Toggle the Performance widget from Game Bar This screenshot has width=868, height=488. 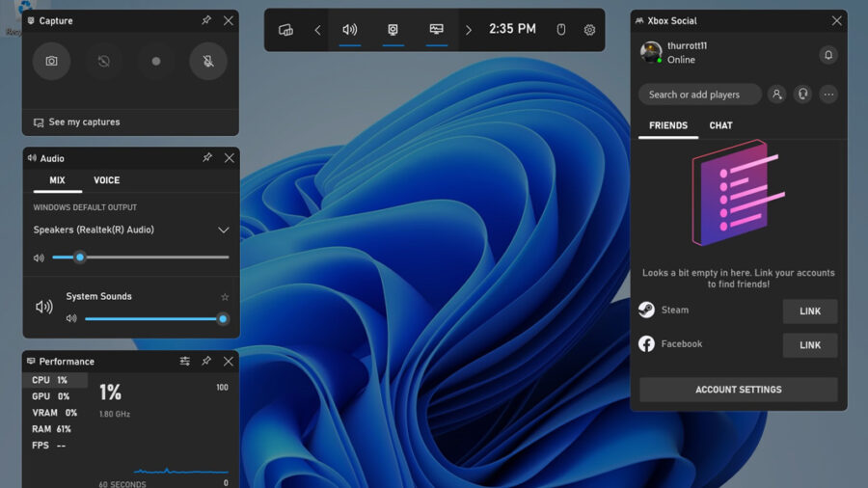click(437, 30)
